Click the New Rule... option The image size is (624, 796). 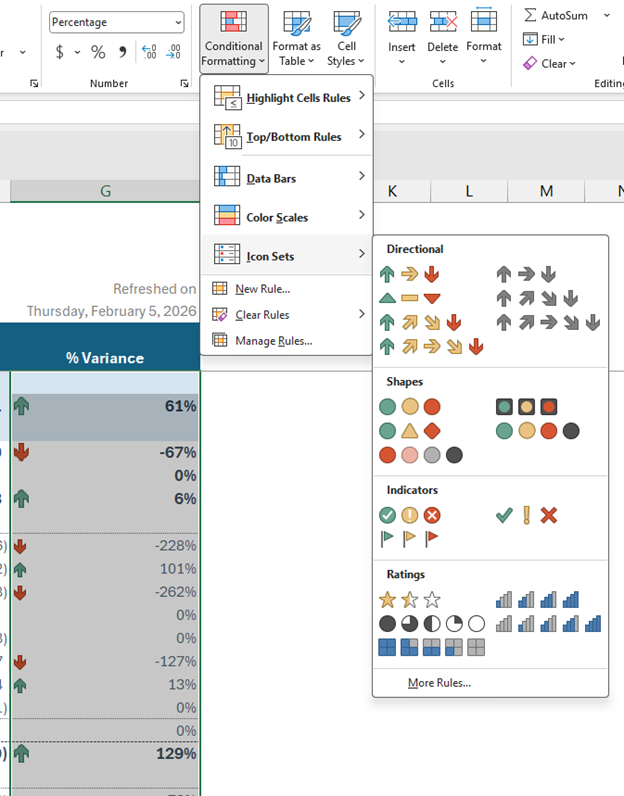click(x=262, y=289)
